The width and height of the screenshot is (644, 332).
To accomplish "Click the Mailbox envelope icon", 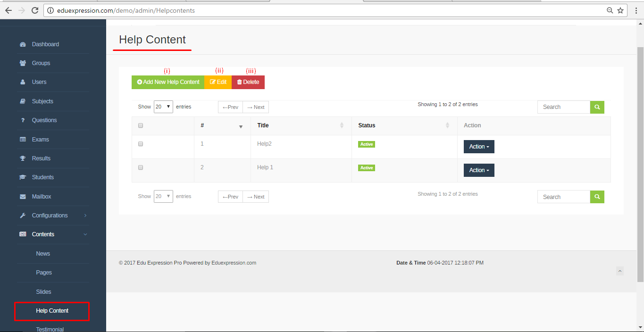I will tap(23, 197).
